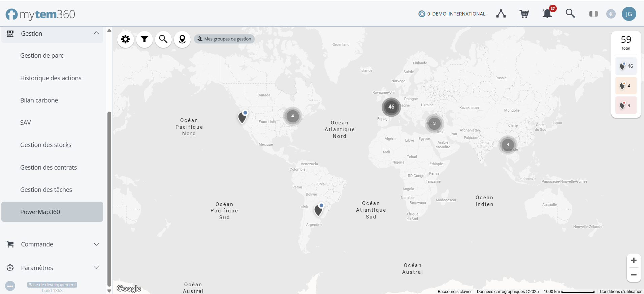
Task: Toggle the orange marker filter showing 4
Action: point(626,86)
